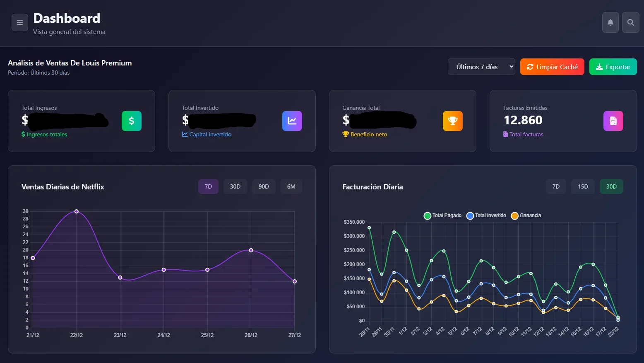Toggle the Total Pagado legend series
Image resolution: width=644 pixels, height=363 pixels.
coord(442,215)
